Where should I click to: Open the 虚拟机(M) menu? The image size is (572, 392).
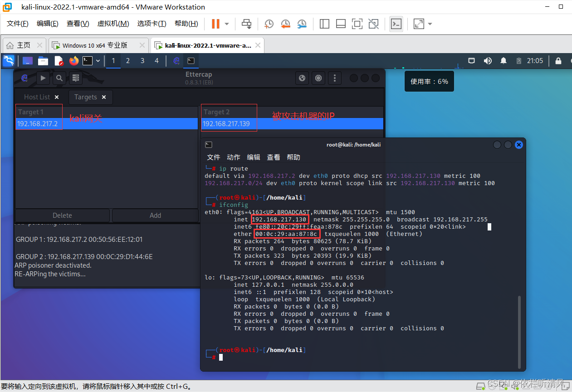click(x=113, y=23)
